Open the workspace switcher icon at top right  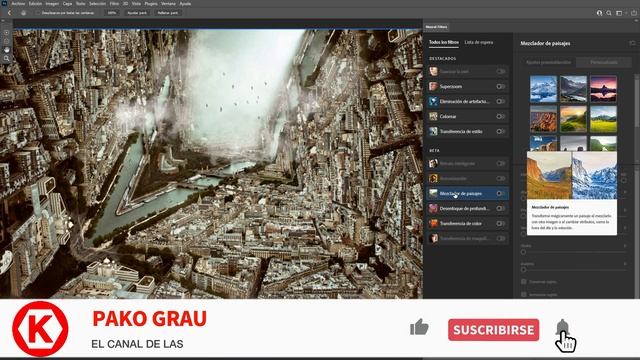point(619,13)
